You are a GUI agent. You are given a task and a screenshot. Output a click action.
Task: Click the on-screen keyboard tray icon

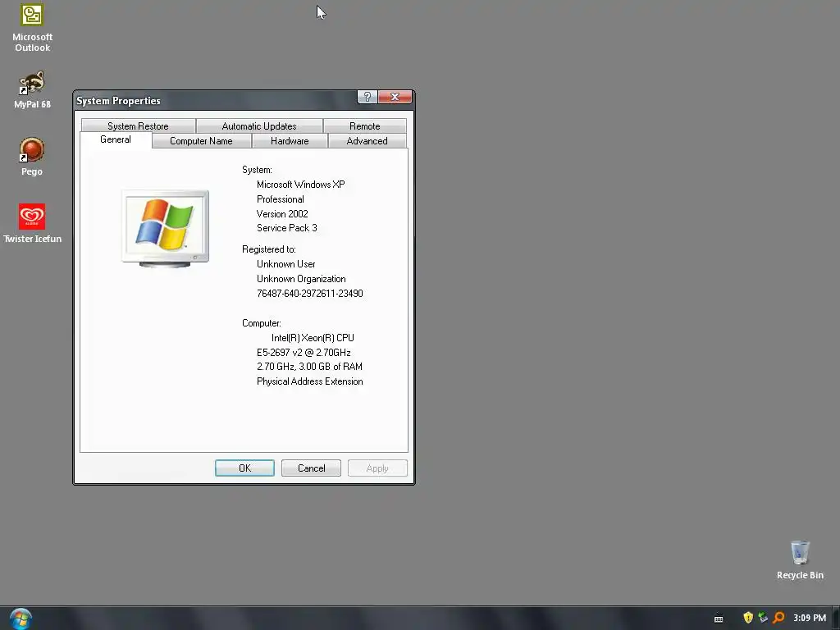[719, 619]
